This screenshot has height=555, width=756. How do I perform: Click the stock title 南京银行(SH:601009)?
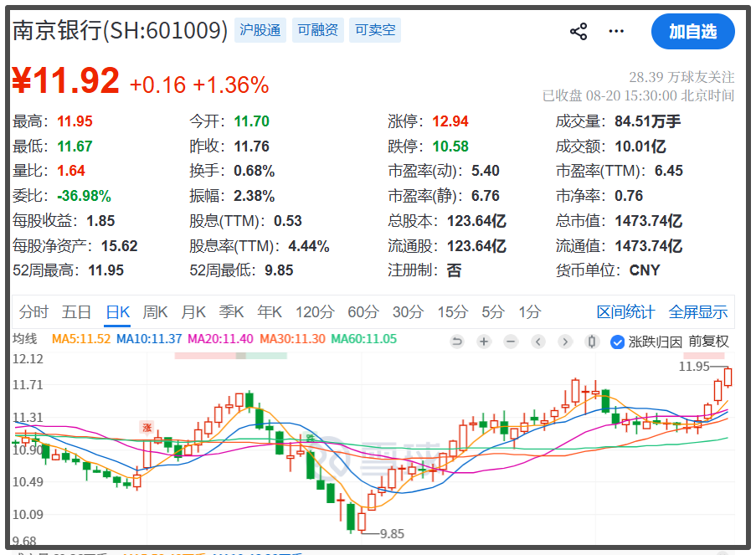(120, 30)
